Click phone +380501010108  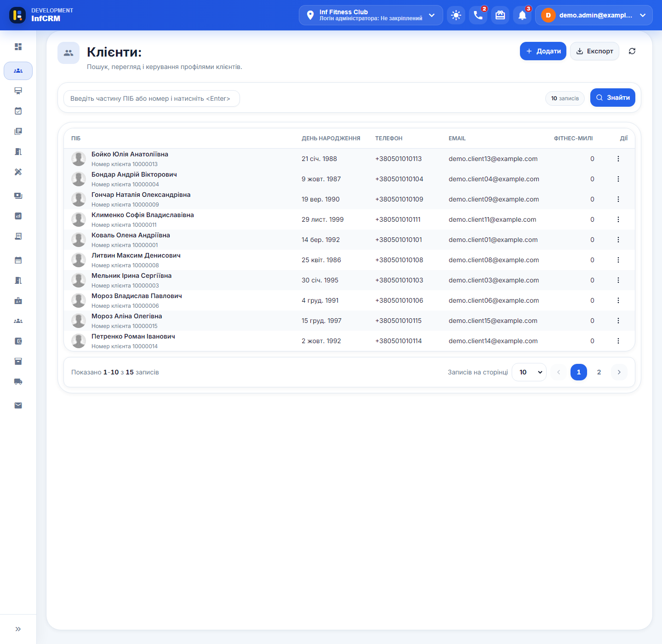399,260
